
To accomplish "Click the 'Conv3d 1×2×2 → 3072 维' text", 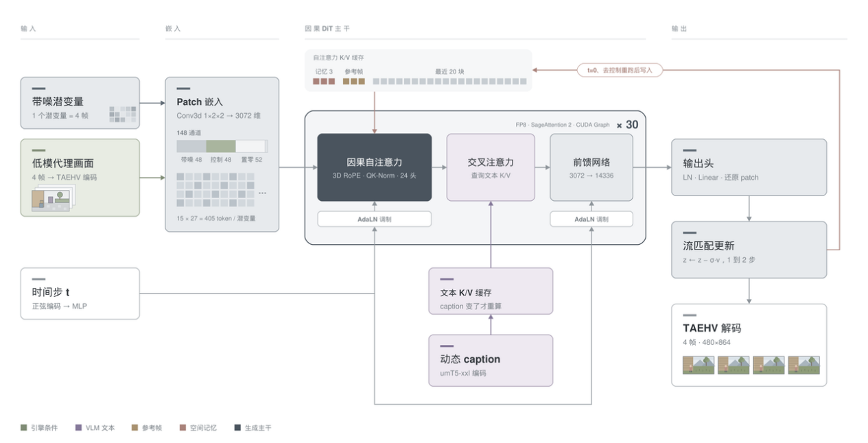I will coord(219,115).
